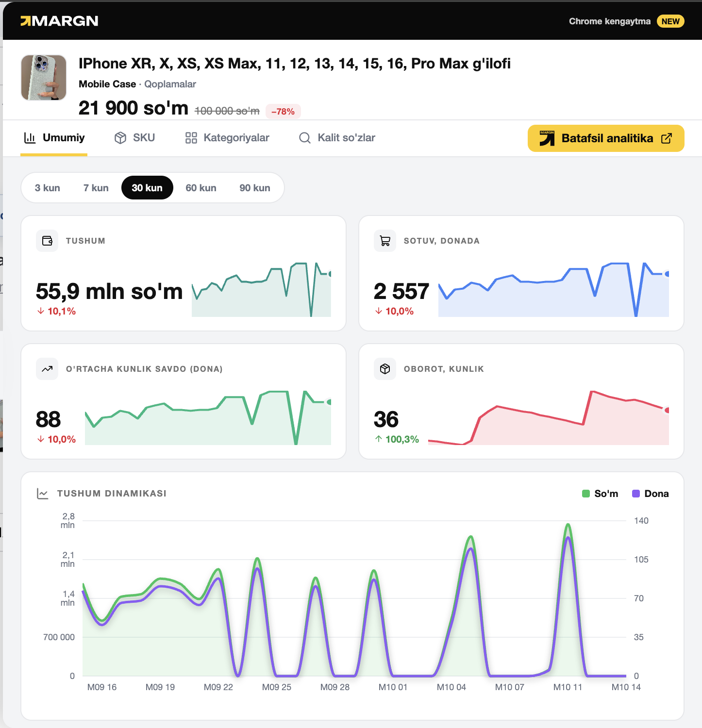Select the 60 kun period option
This screenshot has width=702, height=728.
click(201, 188)
